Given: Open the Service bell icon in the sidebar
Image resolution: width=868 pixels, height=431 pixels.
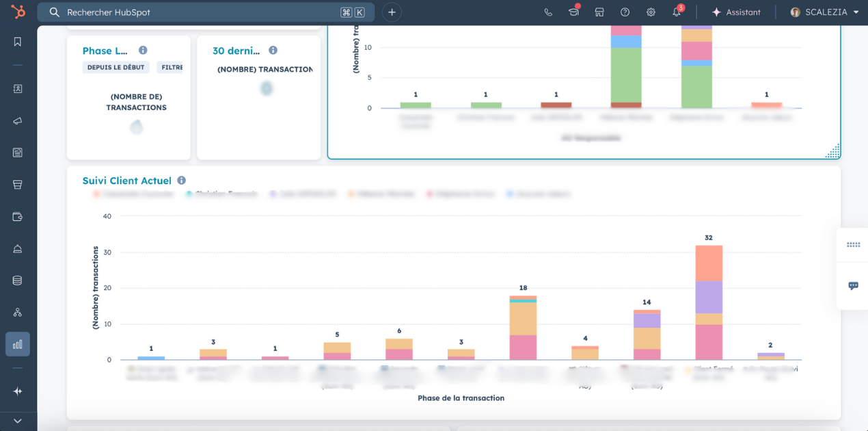Looking at the screenshot, I should tap(18, 248).
